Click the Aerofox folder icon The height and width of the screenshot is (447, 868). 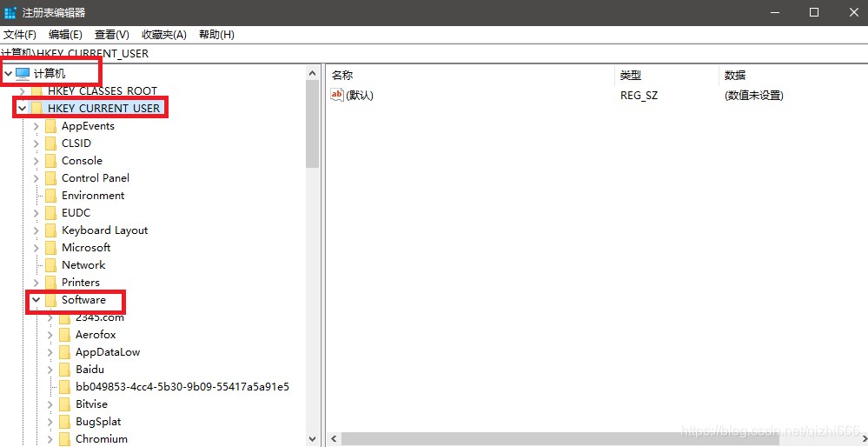65,335
